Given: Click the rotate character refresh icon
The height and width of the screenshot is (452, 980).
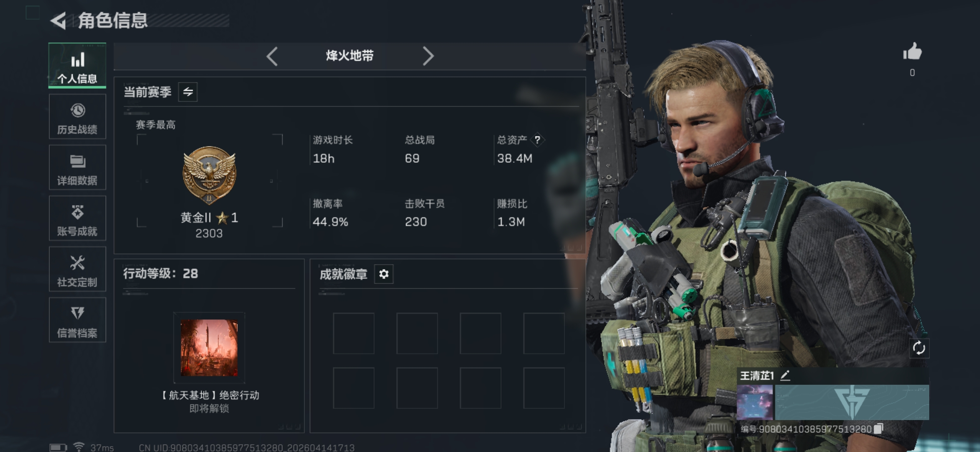Looking at the screenshot, I should click(919, 348).
